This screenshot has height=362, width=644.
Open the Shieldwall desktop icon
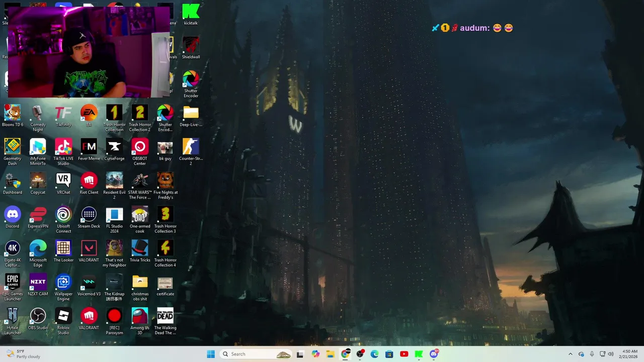(191, 48)
